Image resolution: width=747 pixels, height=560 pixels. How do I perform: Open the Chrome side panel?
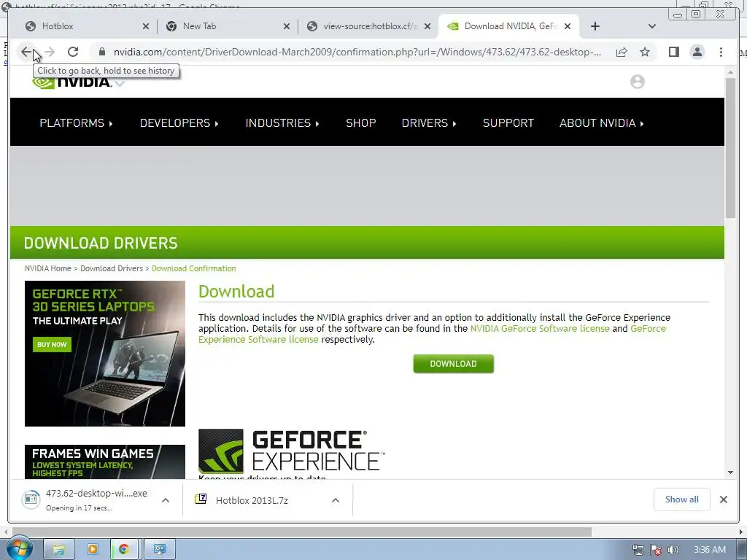[x=673, y=52]
